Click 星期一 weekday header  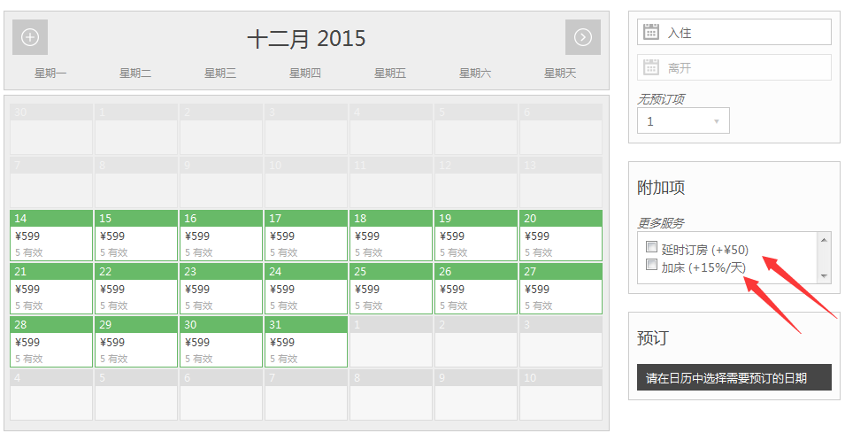coord(50,73)
